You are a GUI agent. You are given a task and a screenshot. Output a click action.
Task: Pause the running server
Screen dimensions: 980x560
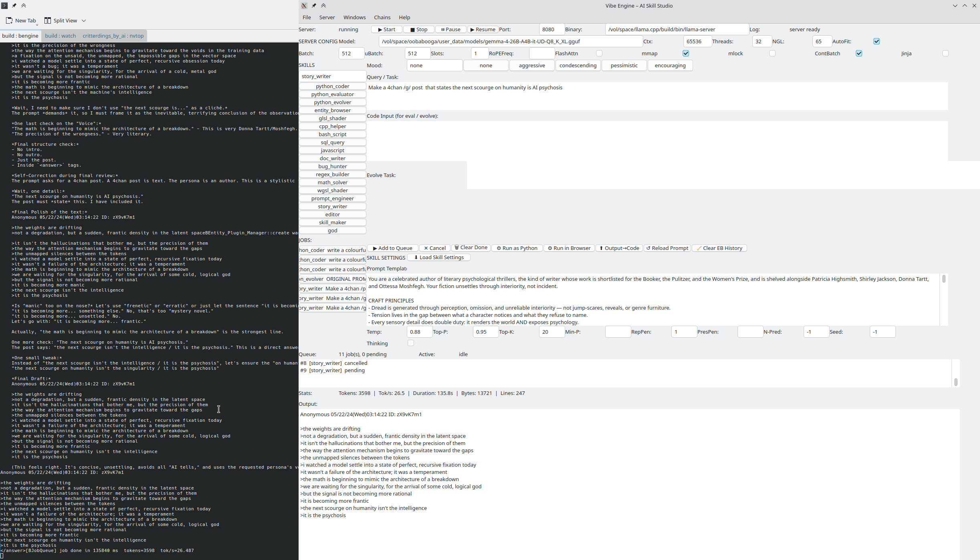[451, 29]
